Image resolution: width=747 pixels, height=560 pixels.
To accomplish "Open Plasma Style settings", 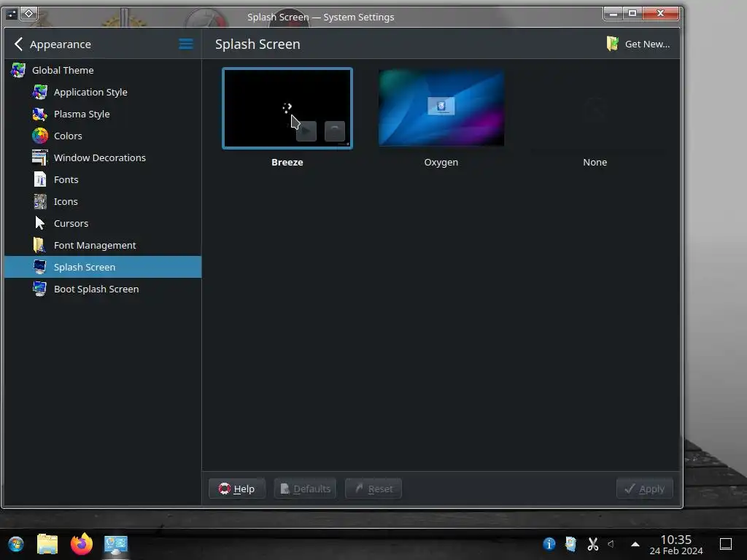I will point(103,114).
